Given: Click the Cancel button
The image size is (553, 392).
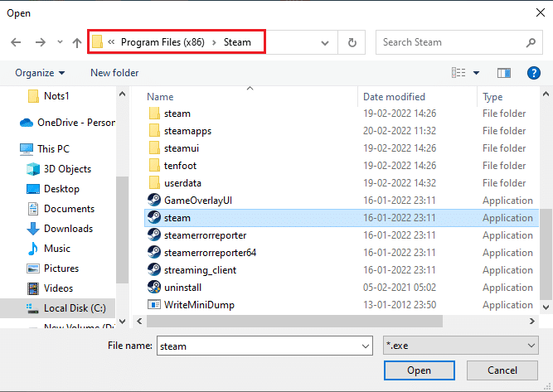Looking at the screenshot, I should click(x=502, y=370).
